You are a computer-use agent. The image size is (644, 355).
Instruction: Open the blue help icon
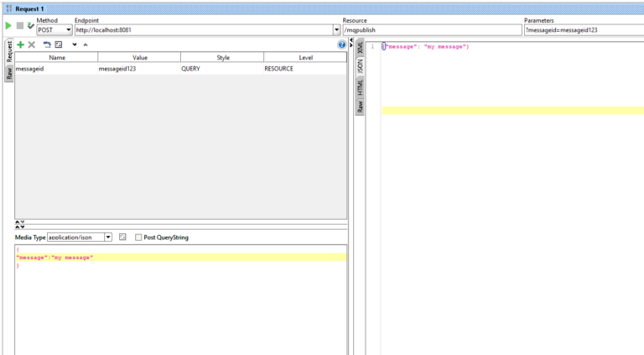(341, 44)
